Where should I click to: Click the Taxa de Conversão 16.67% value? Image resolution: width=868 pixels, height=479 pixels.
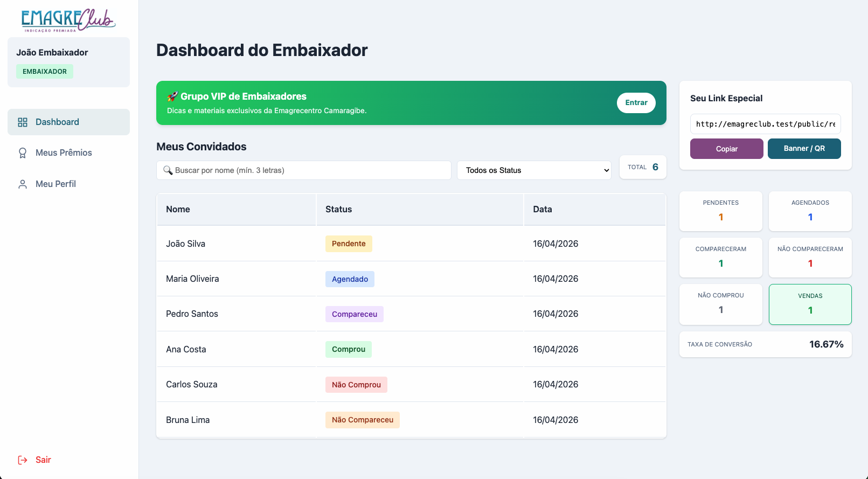tap(827, 344)
